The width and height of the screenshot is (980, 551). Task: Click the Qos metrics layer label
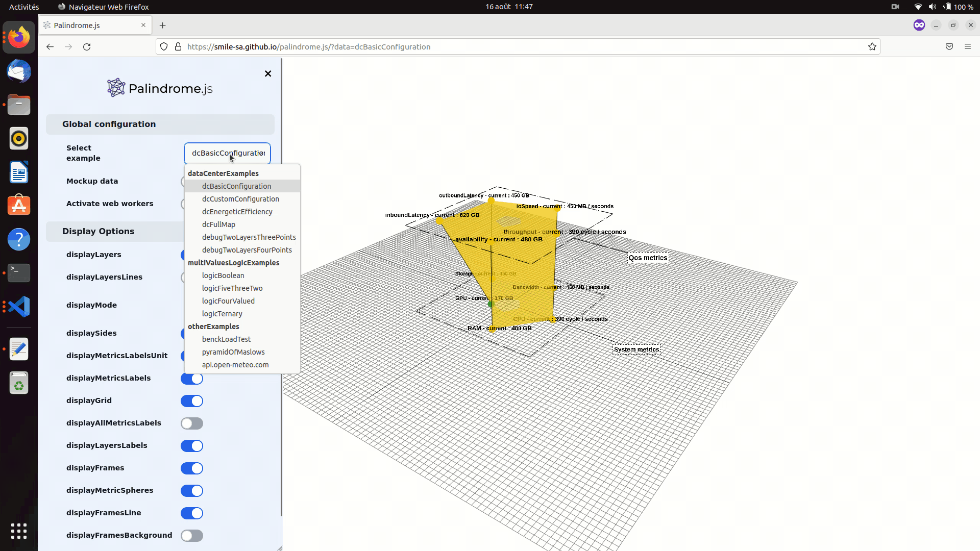(x=648, y=258)
